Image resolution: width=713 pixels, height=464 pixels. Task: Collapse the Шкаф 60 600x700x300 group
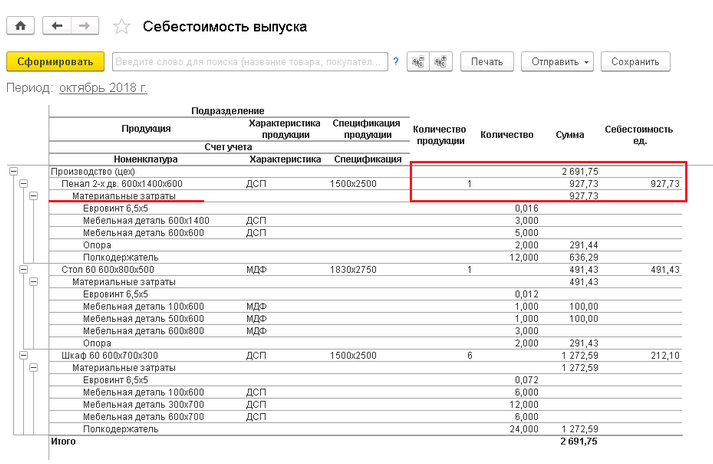click(x=23, y=355)
